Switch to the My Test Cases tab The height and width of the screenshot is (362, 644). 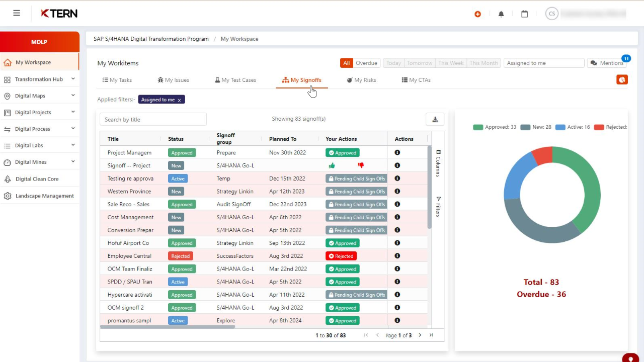(x=235, y=80)
